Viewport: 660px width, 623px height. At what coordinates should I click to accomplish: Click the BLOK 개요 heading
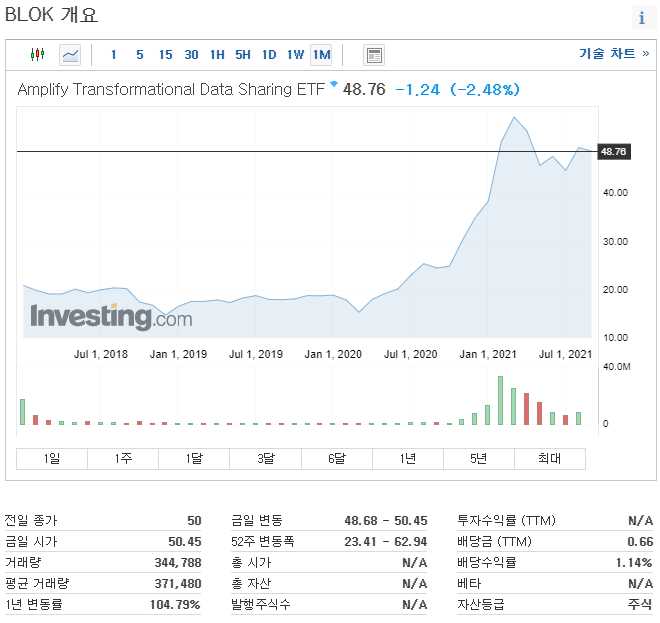click(51, 15)
